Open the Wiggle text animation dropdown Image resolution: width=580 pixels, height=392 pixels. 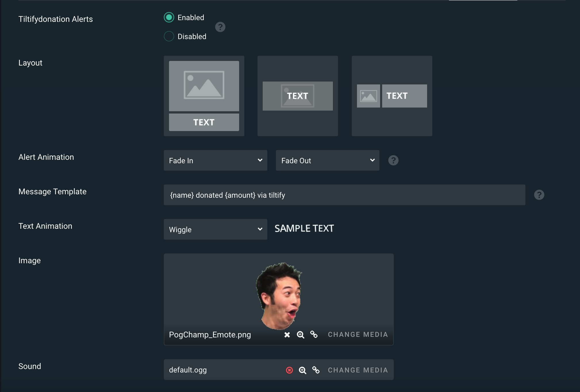point(216,229)
